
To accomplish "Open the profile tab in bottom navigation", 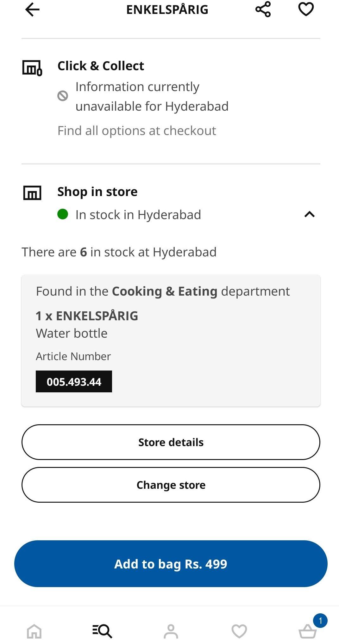I will coord(171,631).
